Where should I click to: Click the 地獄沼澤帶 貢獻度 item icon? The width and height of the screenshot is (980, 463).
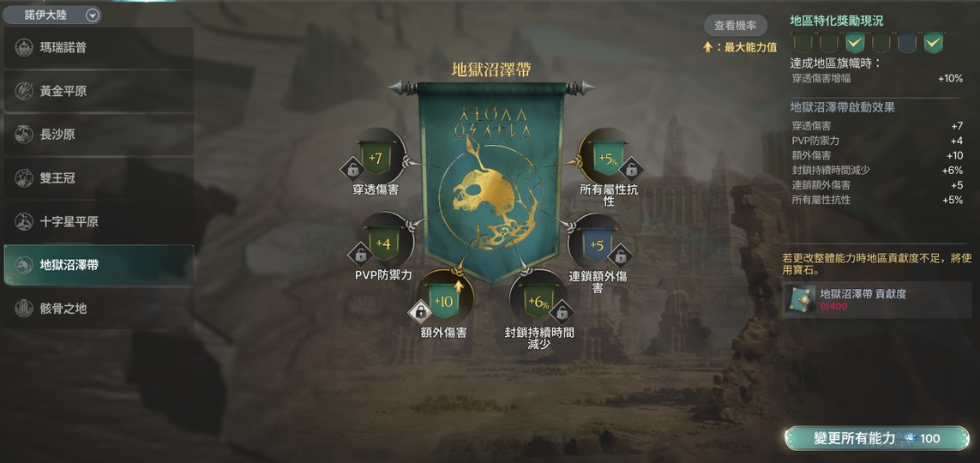pos(801,300)
